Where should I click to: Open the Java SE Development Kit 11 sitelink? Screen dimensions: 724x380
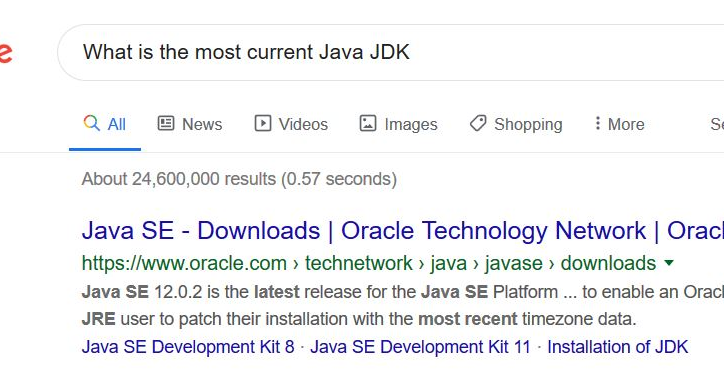tap(420, 347)
